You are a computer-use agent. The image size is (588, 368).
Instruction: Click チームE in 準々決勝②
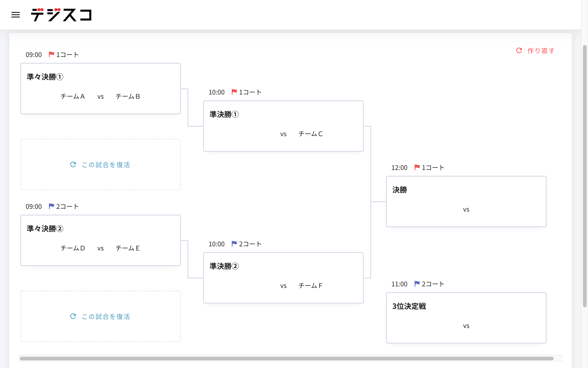click(x=128, y=248)
